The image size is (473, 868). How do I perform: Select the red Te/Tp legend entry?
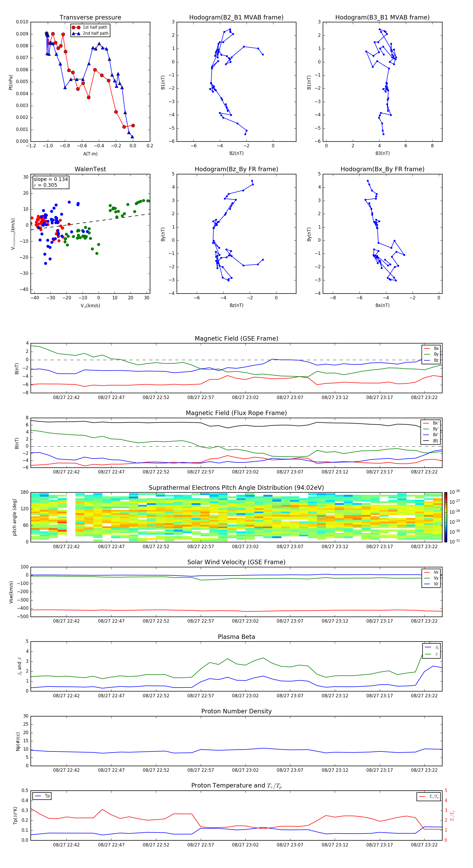point(429,796)
